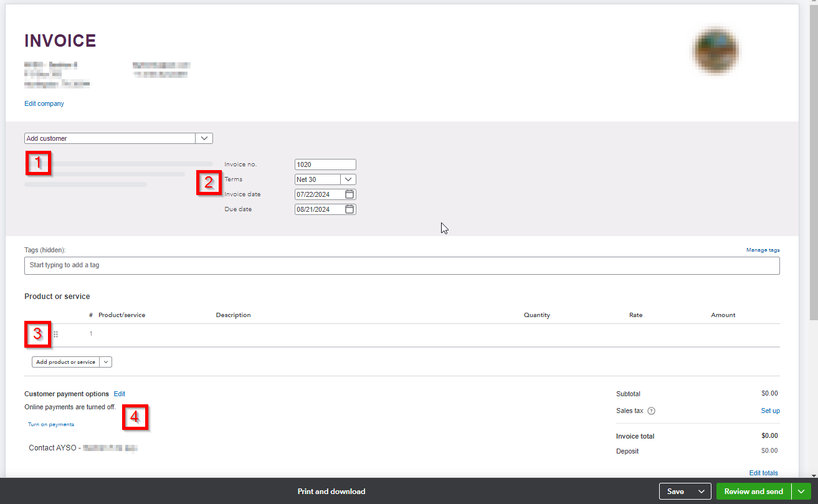Expand the Add customer dropdown
The image size is (818, 504).
point(204,138)
